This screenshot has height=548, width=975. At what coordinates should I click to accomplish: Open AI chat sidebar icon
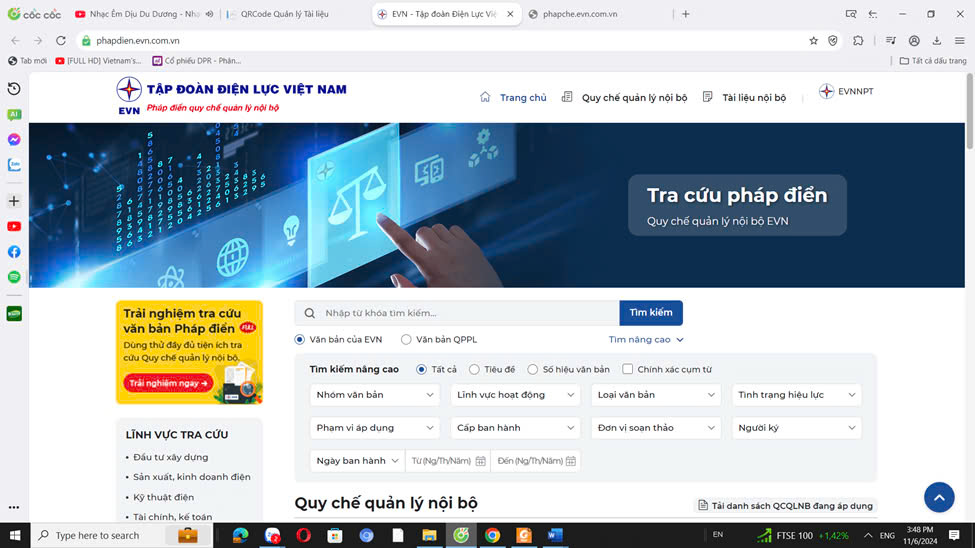pyautogui.click(x=14, y=114)
